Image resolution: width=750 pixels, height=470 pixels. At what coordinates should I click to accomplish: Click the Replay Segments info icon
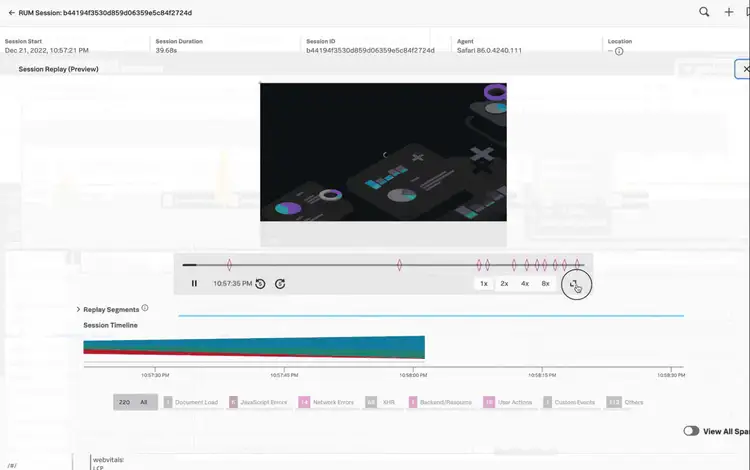pyautogui.click(x=145, y=309)
